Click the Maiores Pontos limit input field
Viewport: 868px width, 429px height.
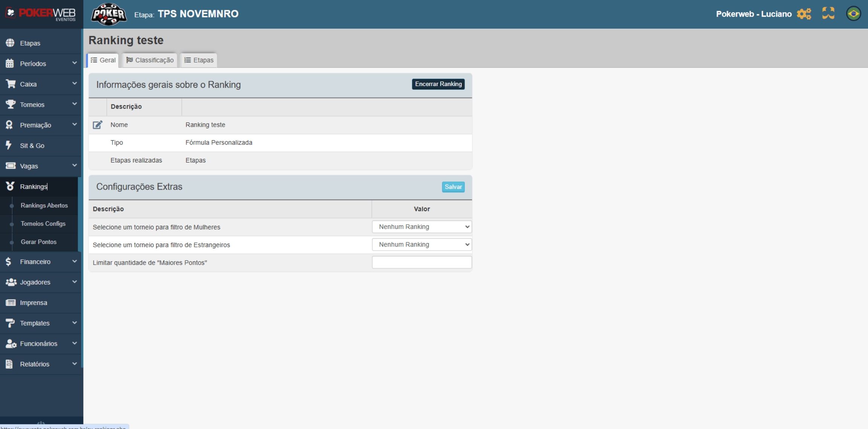click(422, 262)
